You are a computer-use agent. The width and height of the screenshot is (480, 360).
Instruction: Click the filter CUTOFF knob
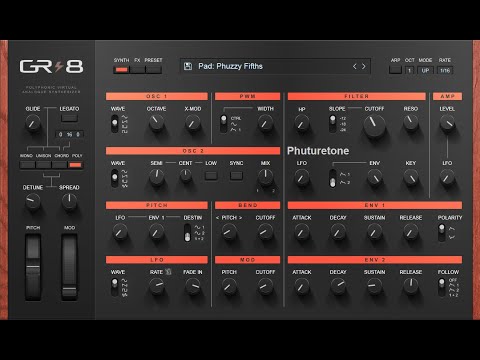[374, 126]
